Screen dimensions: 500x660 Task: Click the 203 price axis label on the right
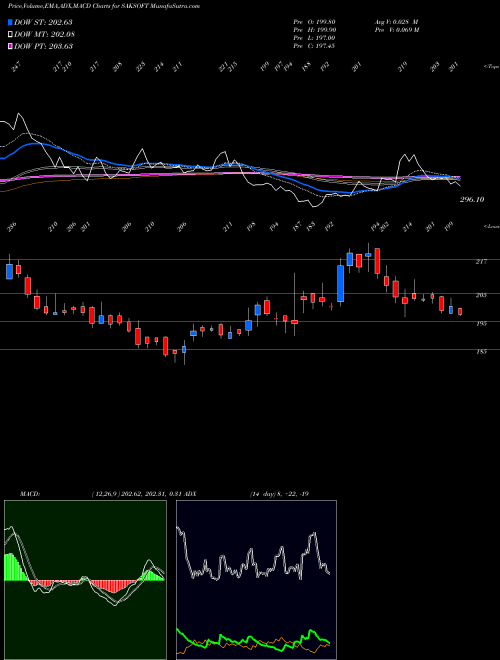481,295
